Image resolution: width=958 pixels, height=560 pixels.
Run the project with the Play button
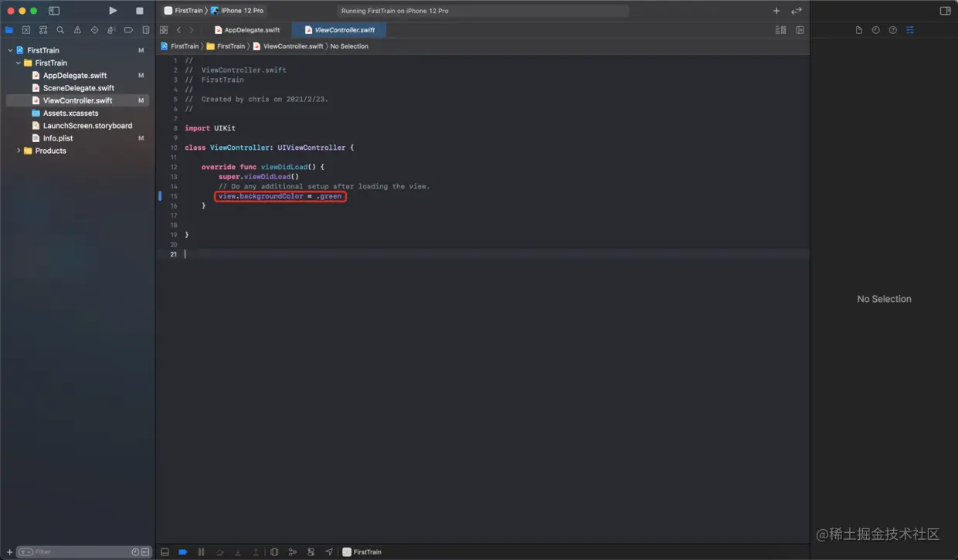(113, 11)
